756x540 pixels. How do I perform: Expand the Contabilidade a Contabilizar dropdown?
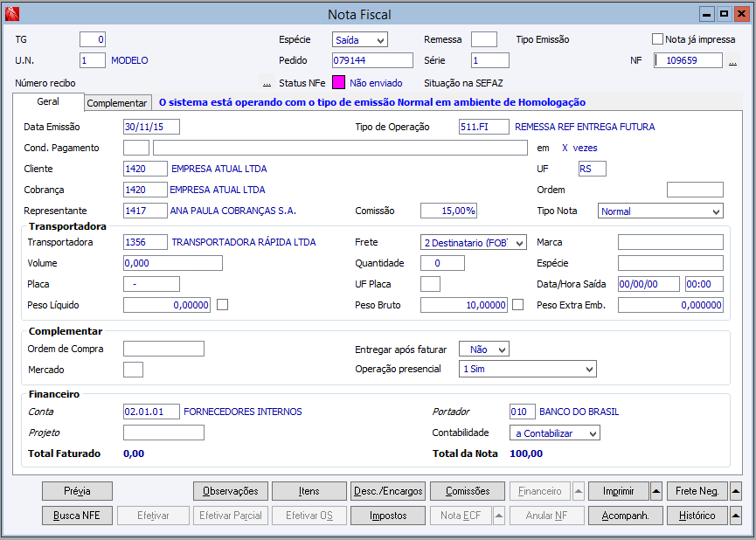pos(554,433)
